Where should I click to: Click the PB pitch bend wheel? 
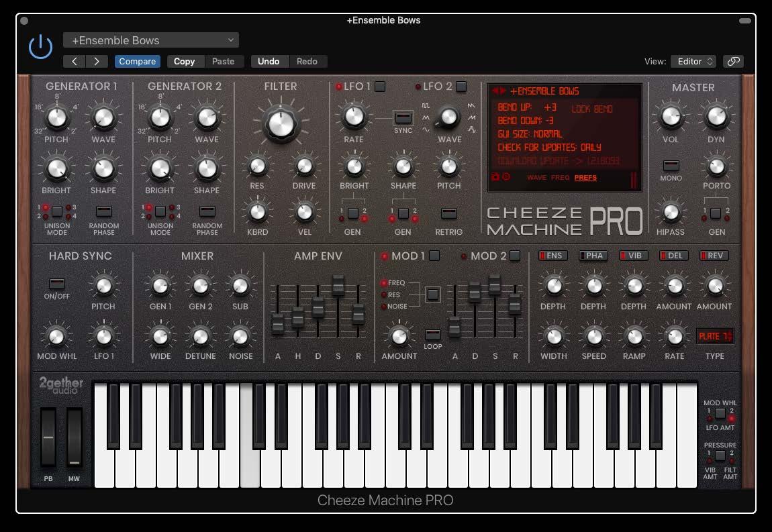click(x=48, y=437)
